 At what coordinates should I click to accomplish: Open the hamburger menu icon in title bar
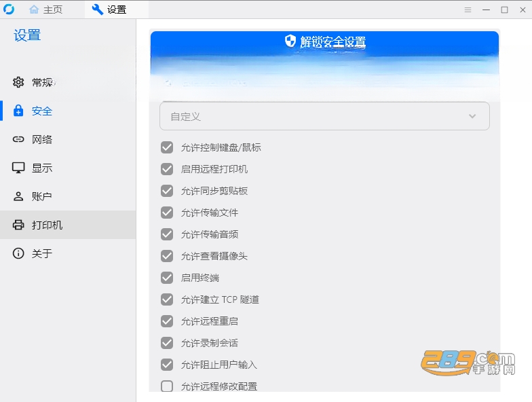click(468, 10)
